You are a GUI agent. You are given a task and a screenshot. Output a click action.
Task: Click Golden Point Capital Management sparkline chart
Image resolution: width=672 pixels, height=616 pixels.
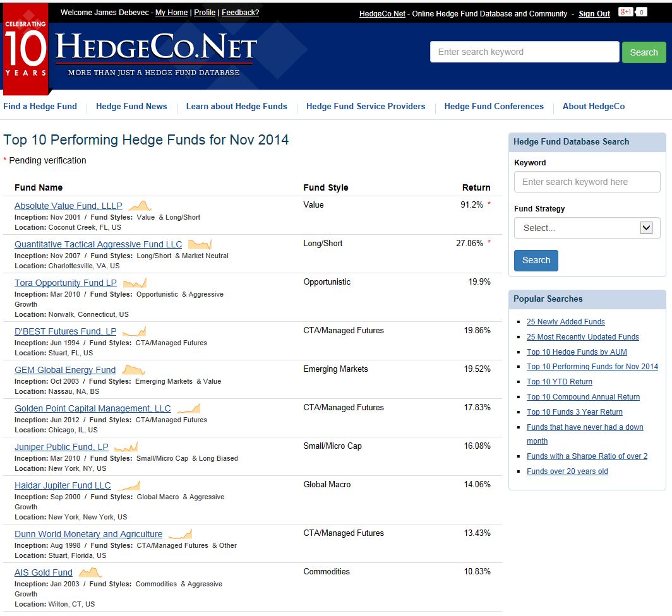pyautogui.click(x=189, y=408)
